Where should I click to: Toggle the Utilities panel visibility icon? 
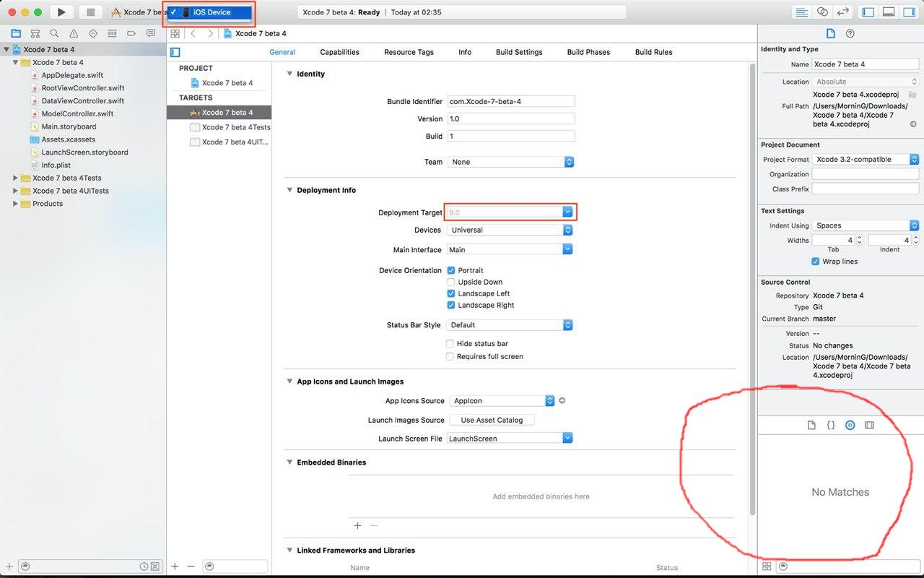[x=908, y=12]
